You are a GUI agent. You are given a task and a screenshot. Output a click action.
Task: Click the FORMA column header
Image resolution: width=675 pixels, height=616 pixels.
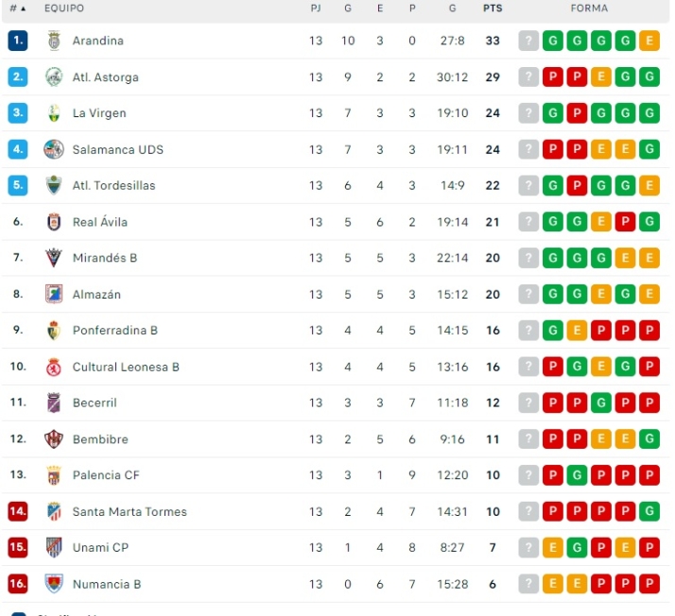click(x=589, y=9)
